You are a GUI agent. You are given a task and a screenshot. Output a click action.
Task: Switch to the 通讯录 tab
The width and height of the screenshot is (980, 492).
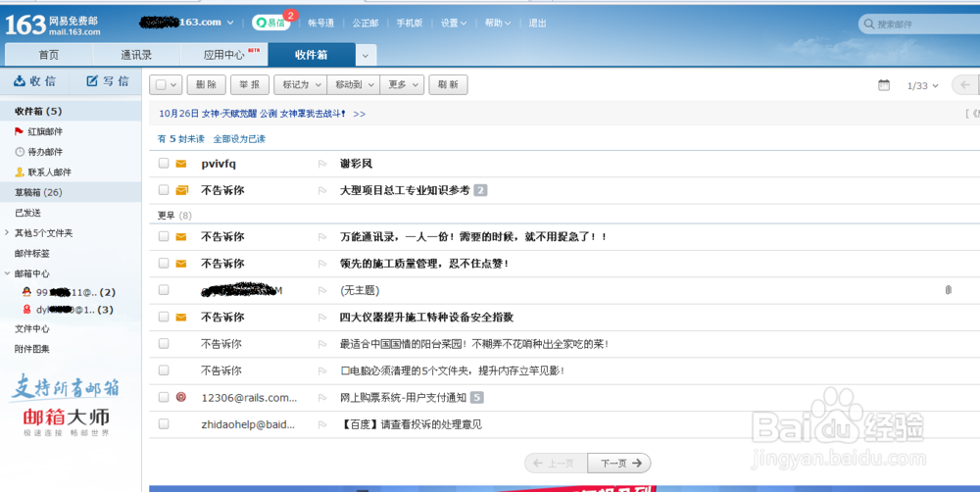tap(136, 55)
